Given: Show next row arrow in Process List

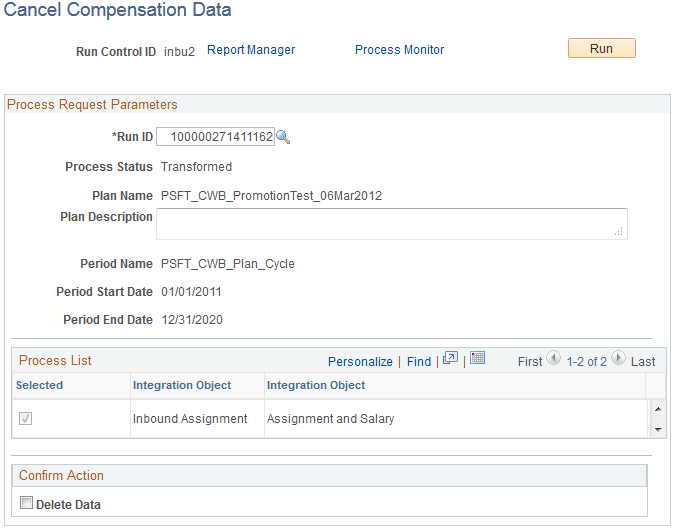Looking at the screenshot, I should (x=618, y=358).
